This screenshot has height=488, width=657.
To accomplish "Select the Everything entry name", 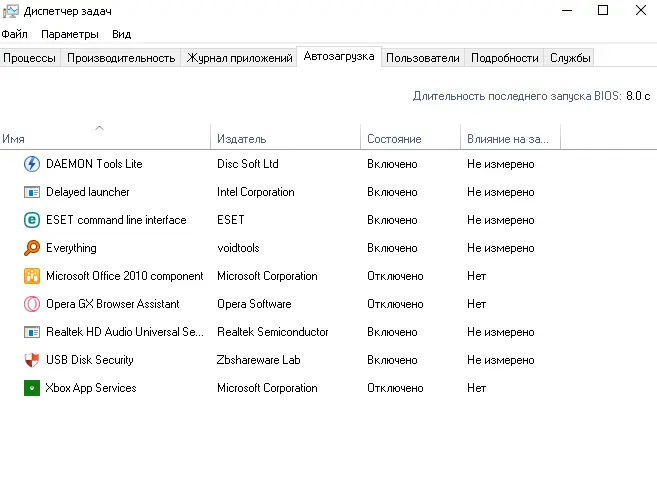I will 71,248.
